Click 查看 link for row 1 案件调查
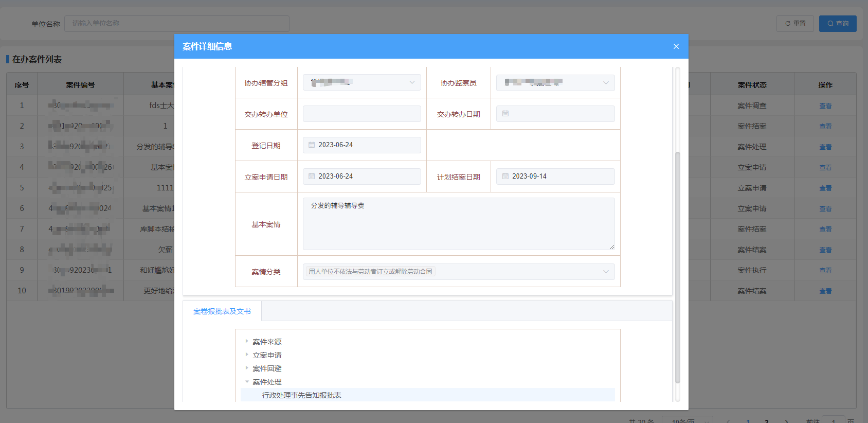Image resolution: width=868 pixels, height=423 pixels. [x=825, y=105]
